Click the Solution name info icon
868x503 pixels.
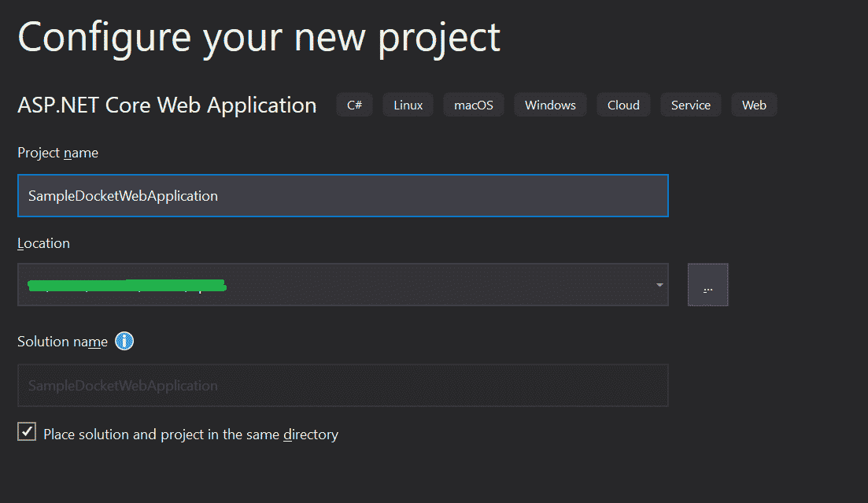tap(124, 341)
